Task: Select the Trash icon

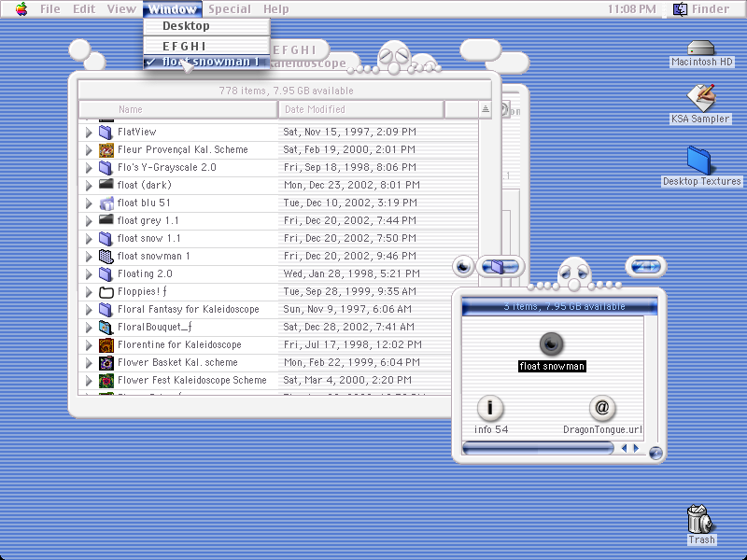Action: pyautogui.click(x=699, y=519)
